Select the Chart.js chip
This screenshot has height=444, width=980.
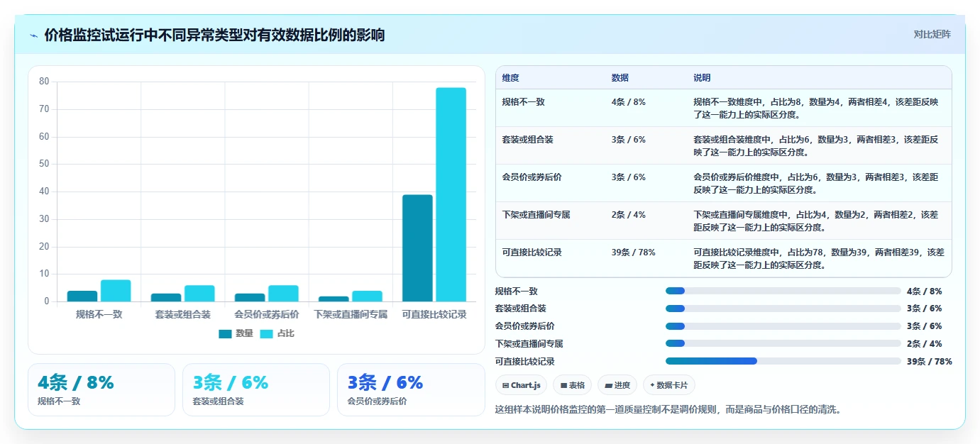[521, 385]
